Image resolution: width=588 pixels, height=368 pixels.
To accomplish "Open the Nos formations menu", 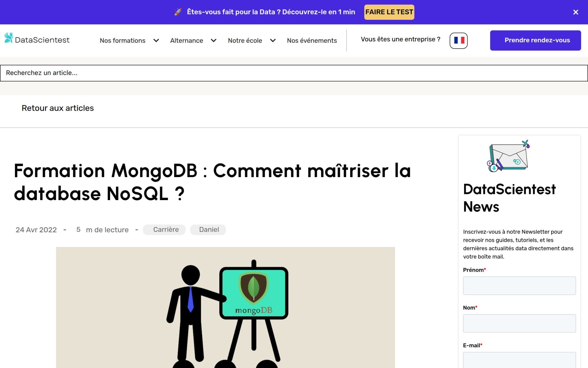I will coord(123,41).
